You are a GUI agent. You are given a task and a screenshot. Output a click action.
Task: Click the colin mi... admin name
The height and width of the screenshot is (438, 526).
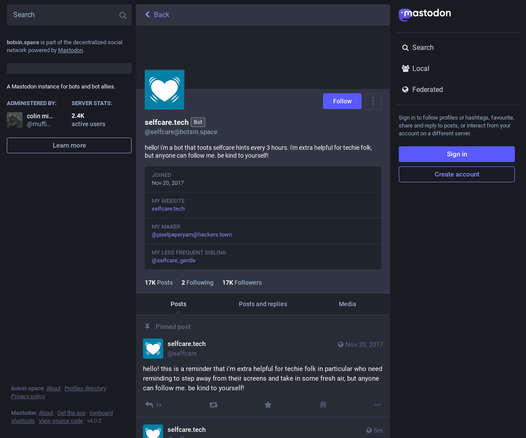(40, 116)
